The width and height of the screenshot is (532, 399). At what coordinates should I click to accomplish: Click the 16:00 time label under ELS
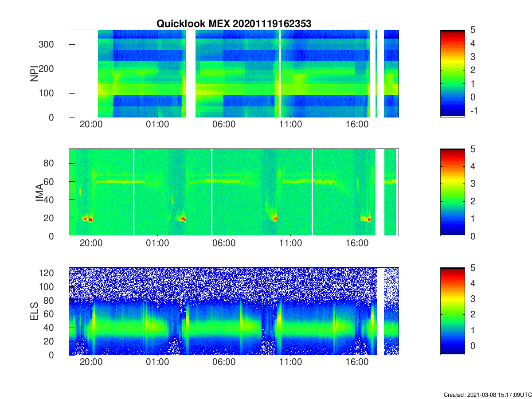(x=357, y=362)
